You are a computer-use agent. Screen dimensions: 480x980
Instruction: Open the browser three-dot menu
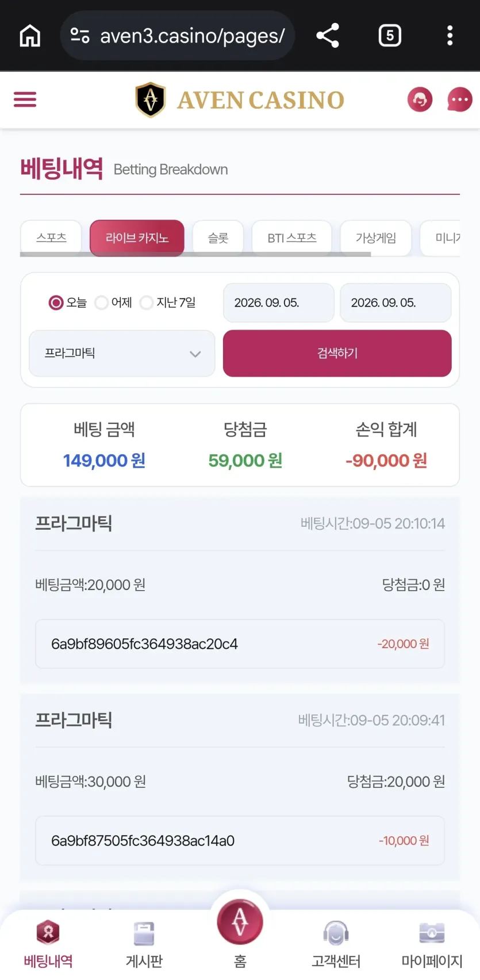[x=450, y=36]
